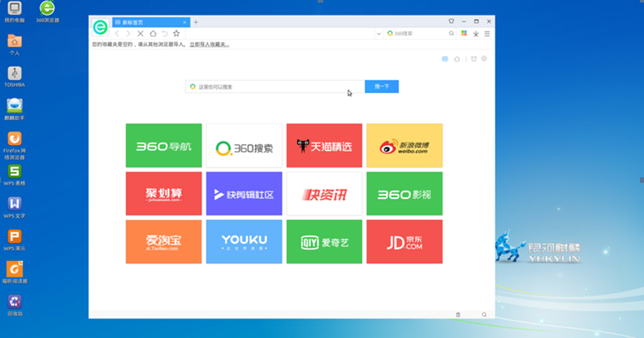Select 我的电脑 desktop icon
Screen dimensions: 644x338
coord(14,12)
